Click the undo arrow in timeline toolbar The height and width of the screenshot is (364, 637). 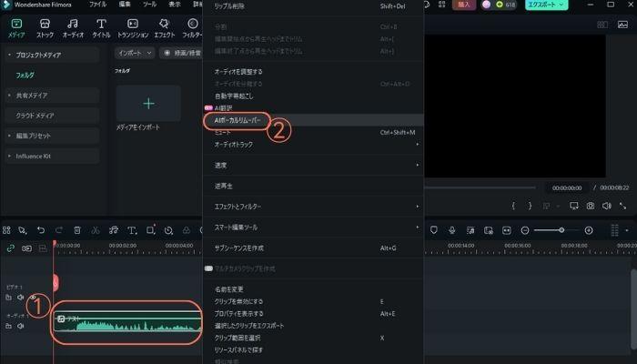41,230
